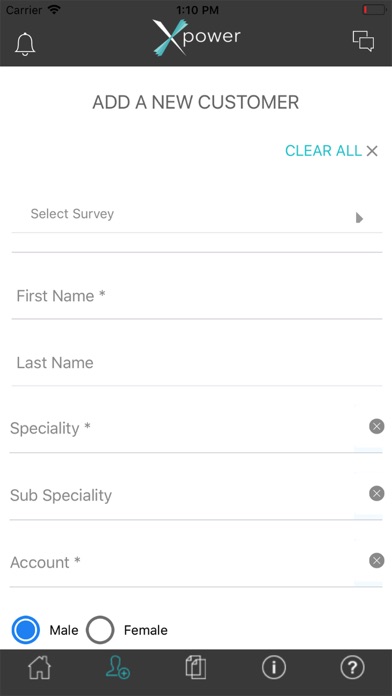Open the add customer tab icon
The width and height of the screenshot is (392, 696).
[118, 667]
